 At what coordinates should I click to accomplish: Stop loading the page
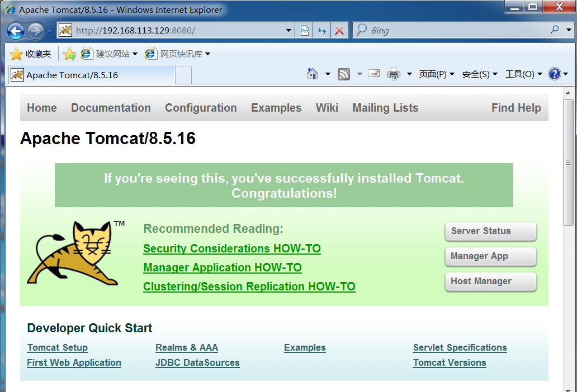(x=340, y=30)
